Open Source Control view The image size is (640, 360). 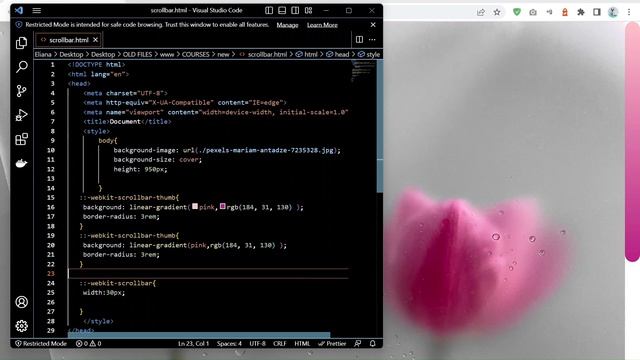coord(21,91)
